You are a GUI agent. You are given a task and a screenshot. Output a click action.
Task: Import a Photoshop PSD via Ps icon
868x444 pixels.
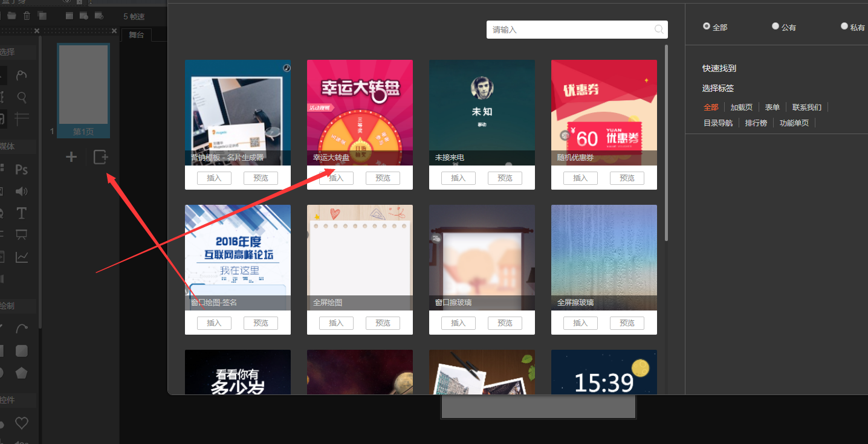(x=22, y=170)
